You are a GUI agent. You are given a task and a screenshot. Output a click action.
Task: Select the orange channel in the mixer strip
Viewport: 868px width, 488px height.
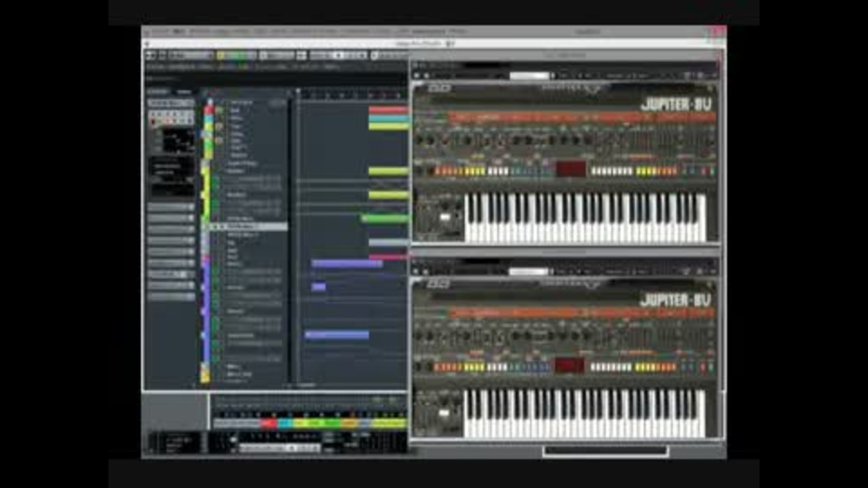[350, 423]
